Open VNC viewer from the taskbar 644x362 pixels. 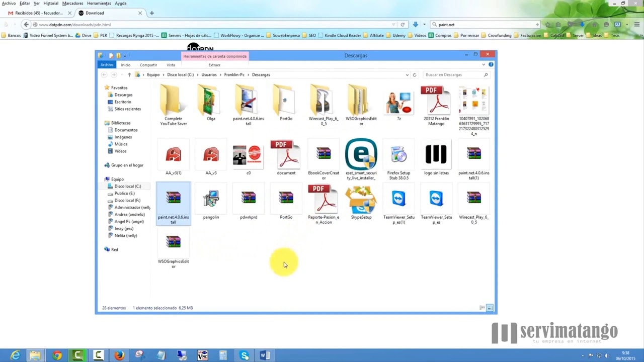pos(202,355)
